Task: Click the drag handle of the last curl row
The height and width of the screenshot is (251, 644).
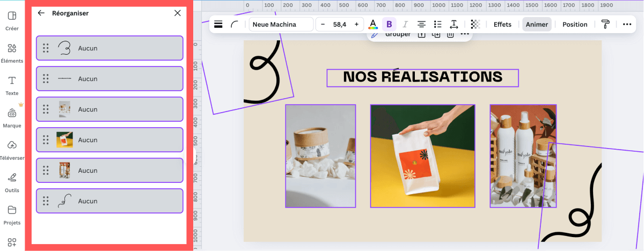Action: [x=46, y=201]
